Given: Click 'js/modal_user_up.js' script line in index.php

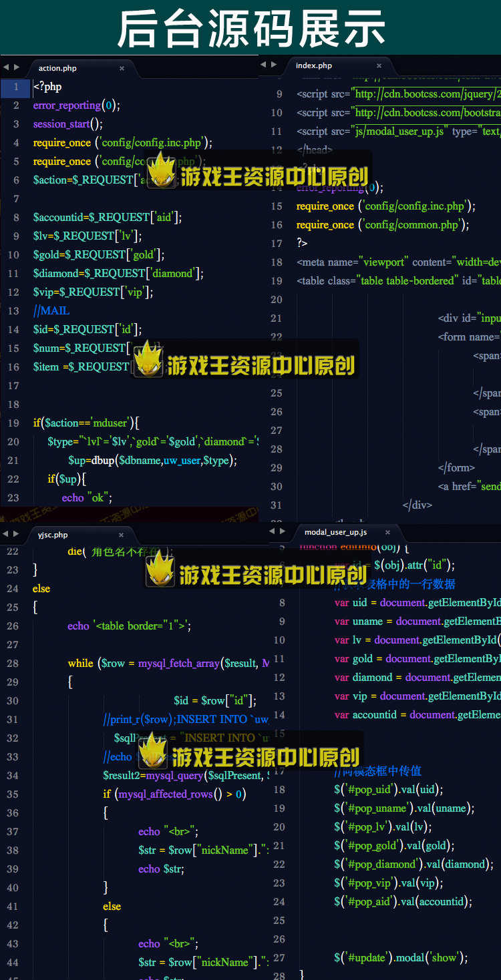Looking at the screenshot, I should point(398,132).
